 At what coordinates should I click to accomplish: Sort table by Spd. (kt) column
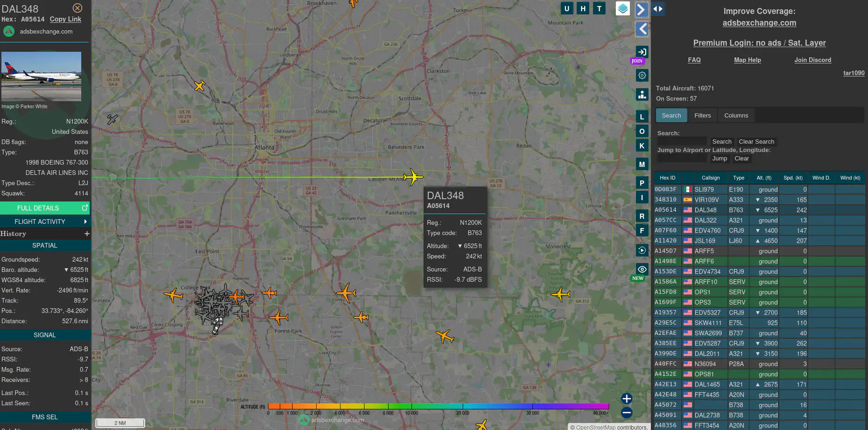pyautogui.click(x=793, y=178)
